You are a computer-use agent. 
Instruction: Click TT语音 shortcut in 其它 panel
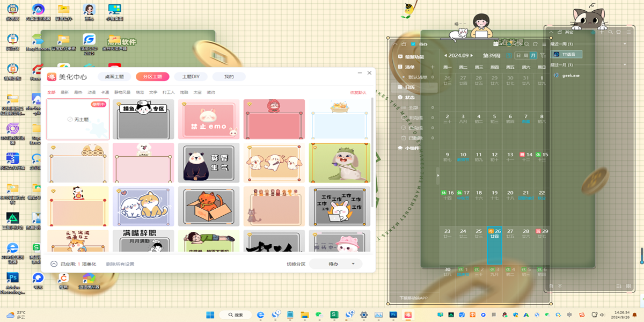[x=567, y=54]
